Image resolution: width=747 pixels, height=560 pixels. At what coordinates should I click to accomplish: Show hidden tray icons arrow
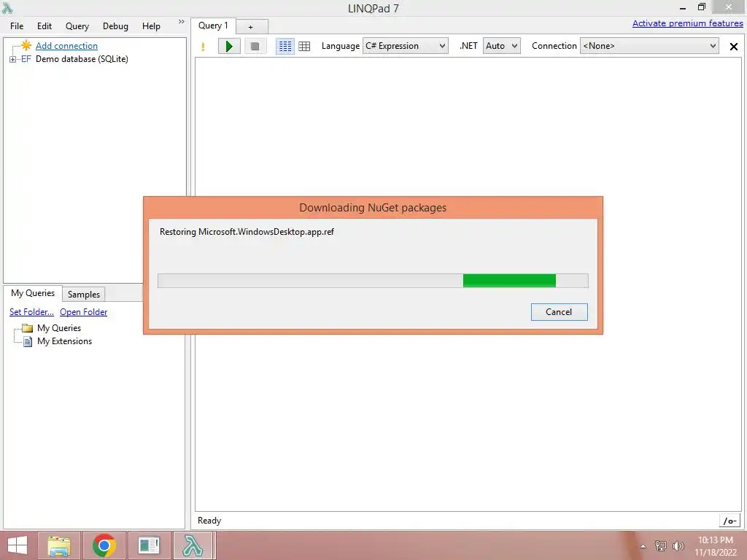643,546
